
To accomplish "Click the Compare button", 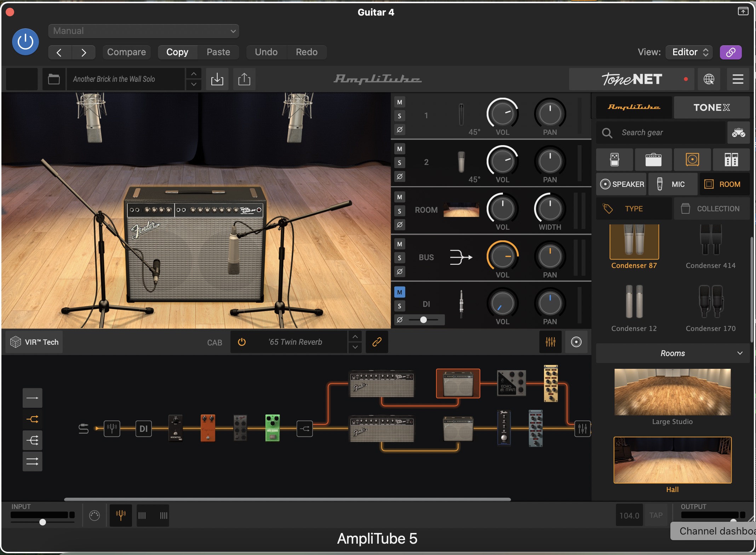I will [126, 52].
